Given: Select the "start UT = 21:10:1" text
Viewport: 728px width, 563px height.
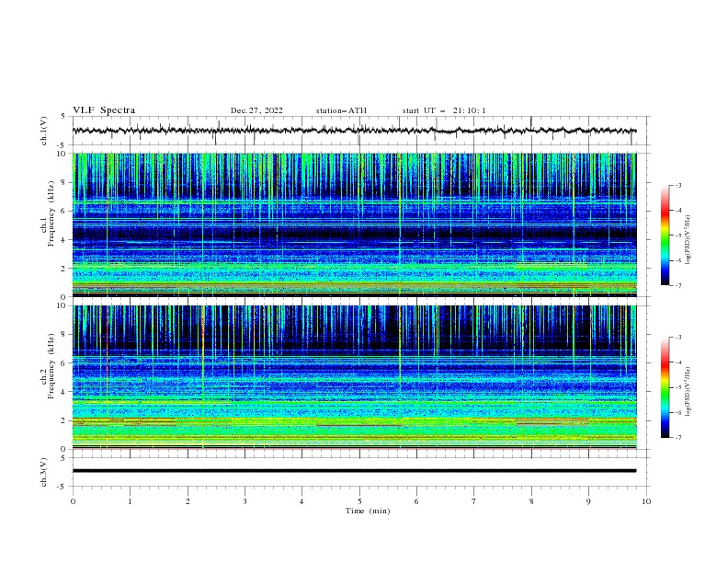Looking at the screenshot, I should click(444, 110).
